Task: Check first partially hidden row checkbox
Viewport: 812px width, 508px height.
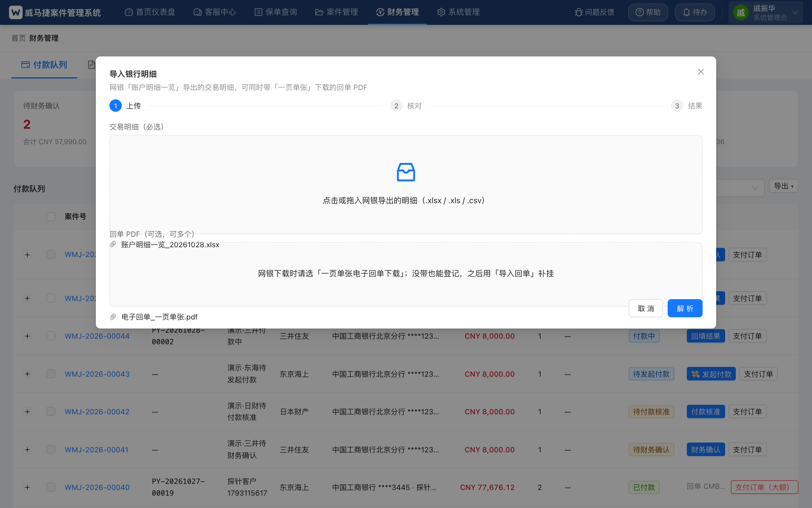Action: coord(51,255)
